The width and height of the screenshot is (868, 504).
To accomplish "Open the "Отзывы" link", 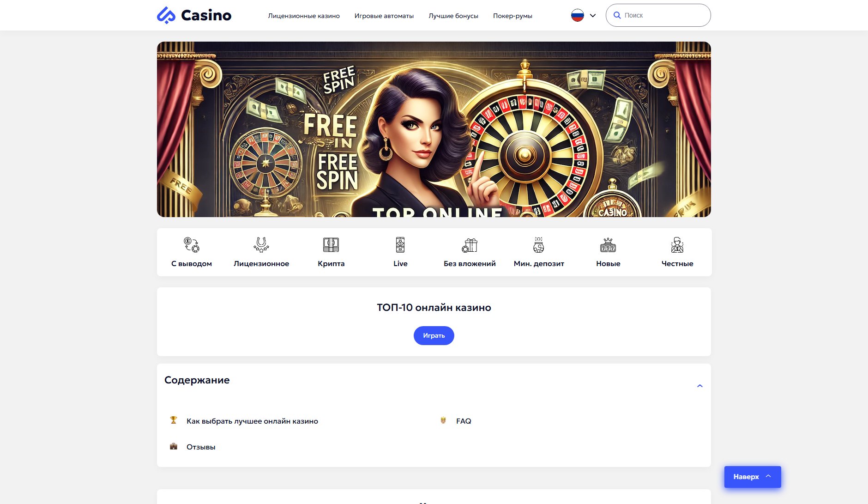I will [200, 447].
